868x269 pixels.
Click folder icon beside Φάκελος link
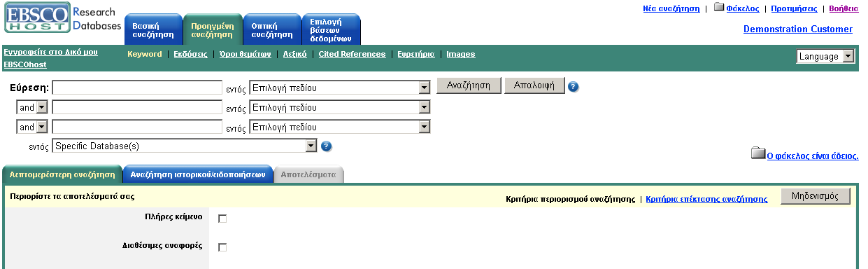pyautogui.click(x=718, y=8)
